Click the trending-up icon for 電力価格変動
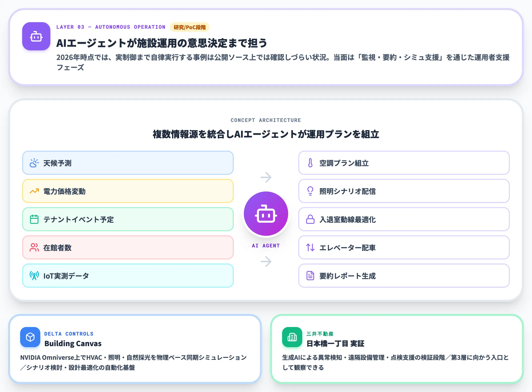 click(x=34, y=191)
